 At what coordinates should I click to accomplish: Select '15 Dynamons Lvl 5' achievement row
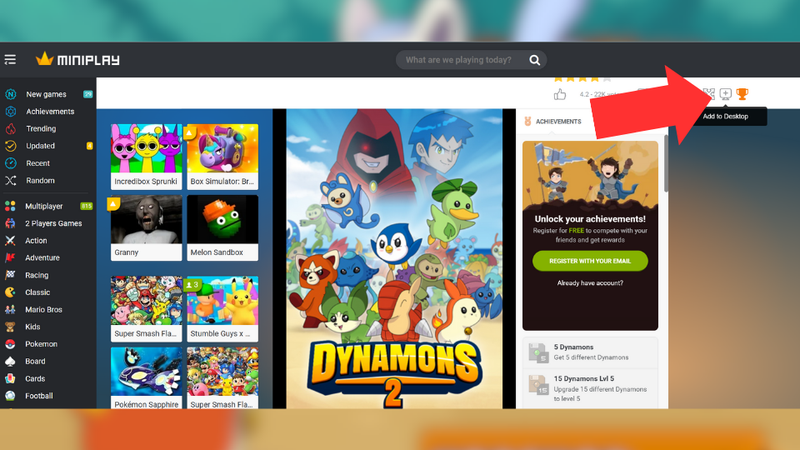pyautogui.click(x=590, y=388)
